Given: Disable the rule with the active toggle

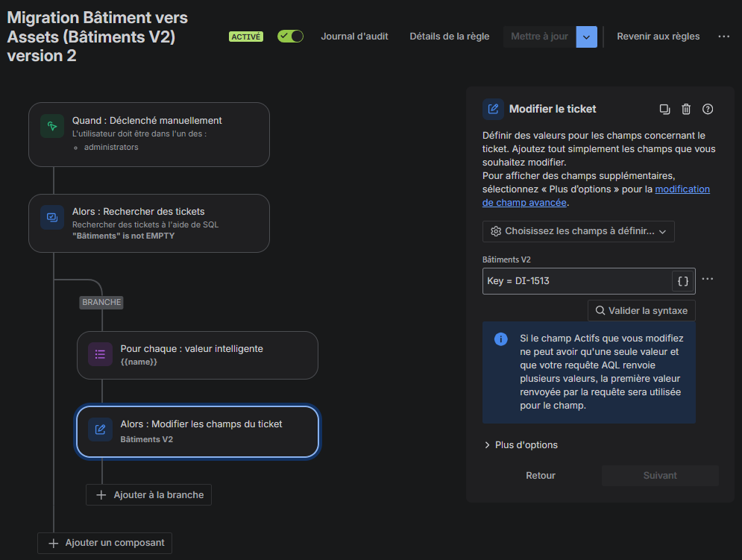Looking at the screenshot, I should (290, 37).
